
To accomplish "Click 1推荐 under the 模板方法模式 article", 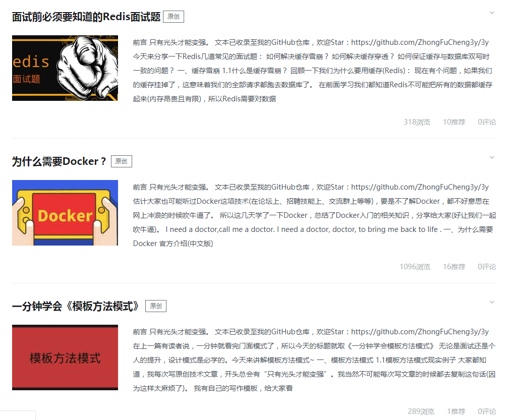I will click(456, 411).
